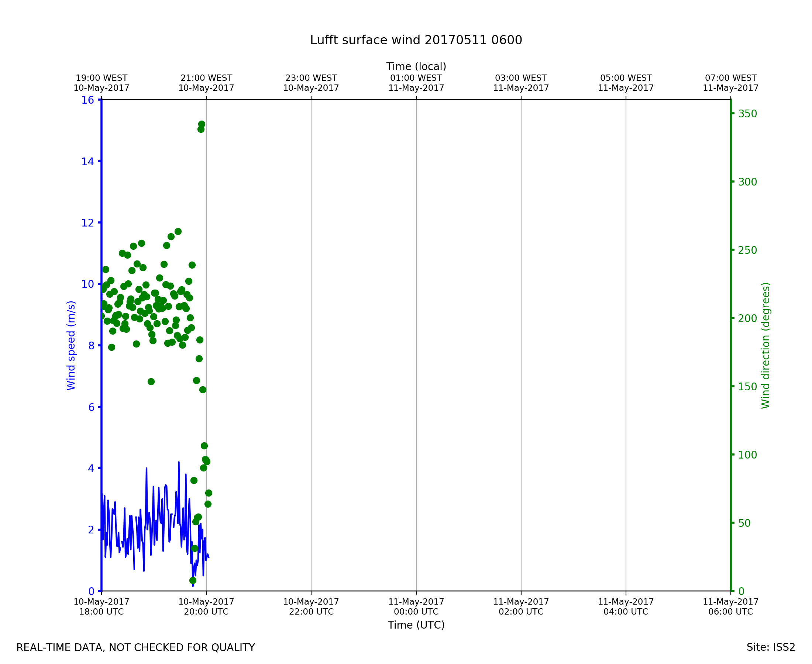Screen dimensions: 812x664
Task: Click the '10-May-2017 18:00 UTC' bottom tick label
Action: [101, 606]
